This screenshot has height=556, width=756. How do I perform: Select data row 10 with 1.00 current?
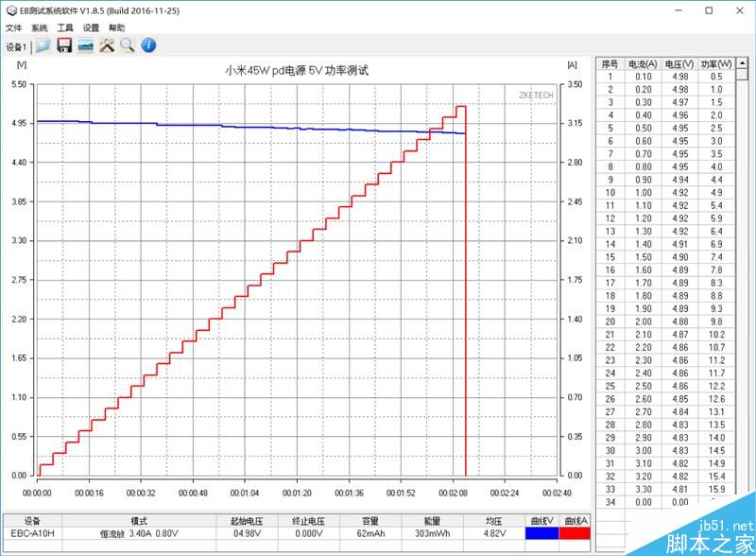(666, 193)
